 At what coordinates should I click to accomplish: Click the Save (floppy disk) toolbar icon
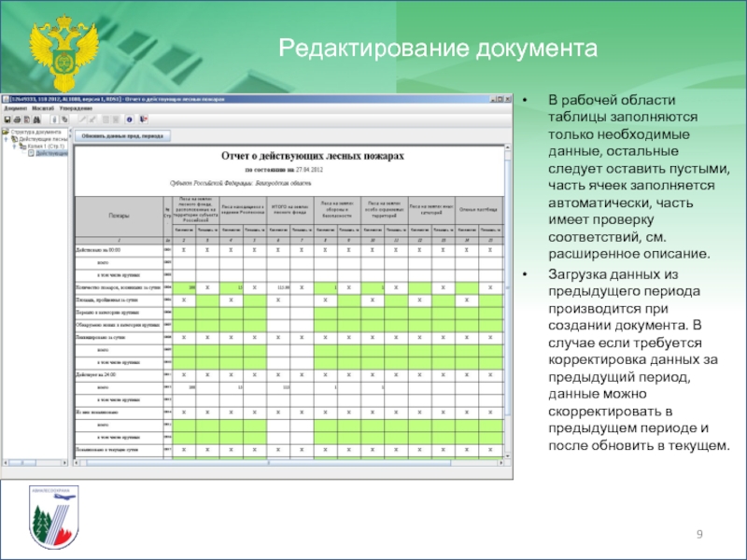[7, 119]
